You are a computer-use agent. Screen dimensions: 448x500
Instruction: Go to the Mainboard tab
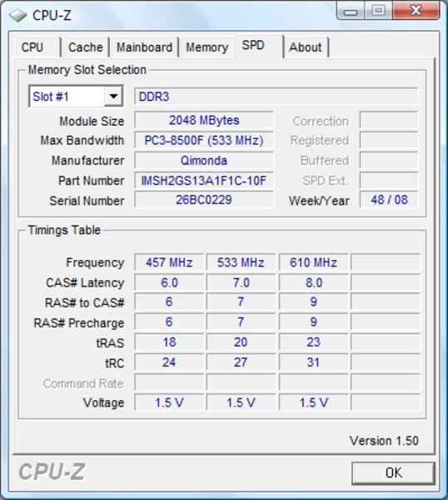(144, 47)
